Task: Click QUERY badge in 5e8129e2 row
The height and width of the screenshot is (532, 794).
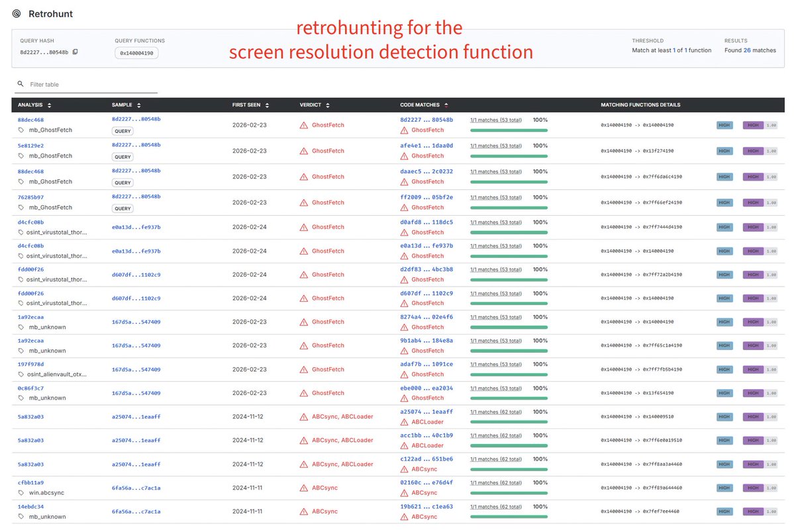Action: tap(123, 157)
